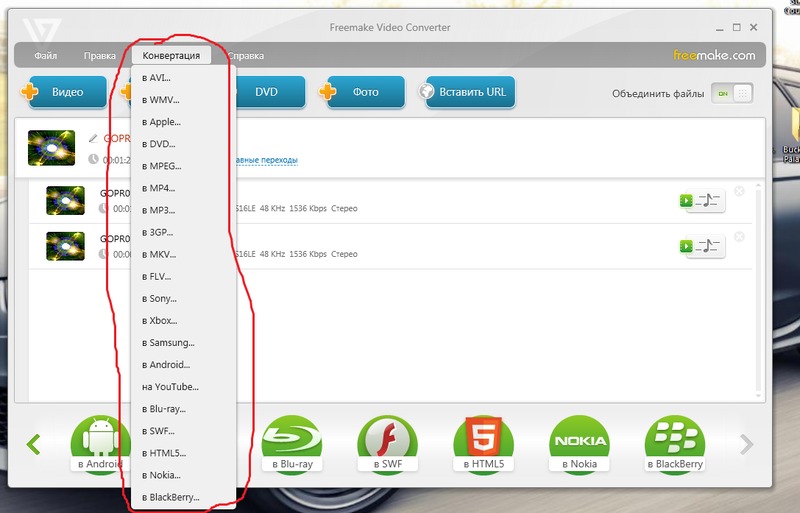Toggle Объединить файлы switch
Screen dimensions: 800x513
[x=732, y=93]
